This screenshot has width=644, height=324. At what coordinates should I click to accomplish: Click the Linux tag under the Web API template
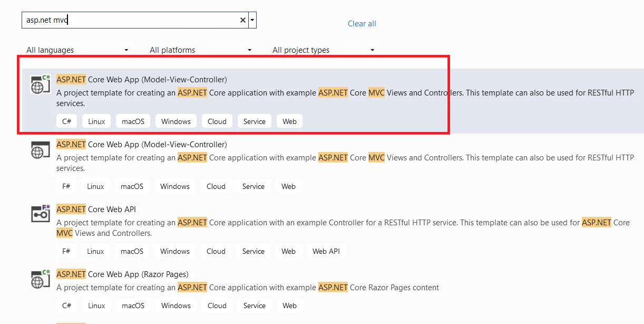coord(95,251)
